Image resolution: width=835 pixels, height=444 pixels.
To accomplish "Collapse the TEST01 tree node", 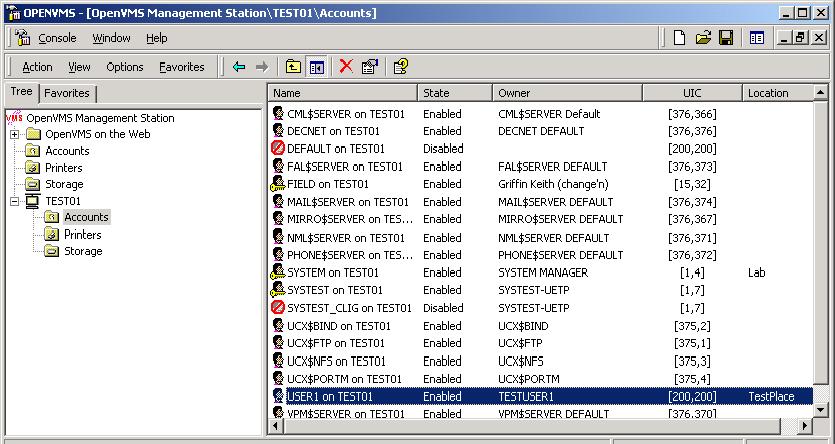I will coord(15,201).
